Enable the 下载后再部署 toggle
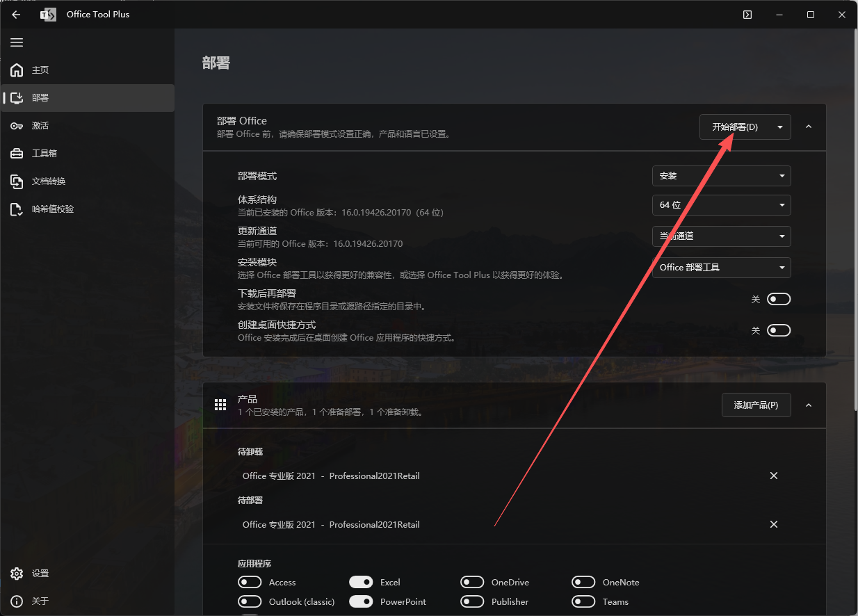This screenshot has width=858, height=616. point(778,298)
